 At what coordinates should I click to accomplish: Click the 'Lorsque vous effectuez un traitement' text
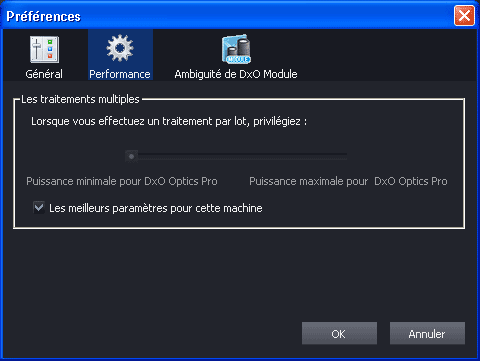pos(122,121)
